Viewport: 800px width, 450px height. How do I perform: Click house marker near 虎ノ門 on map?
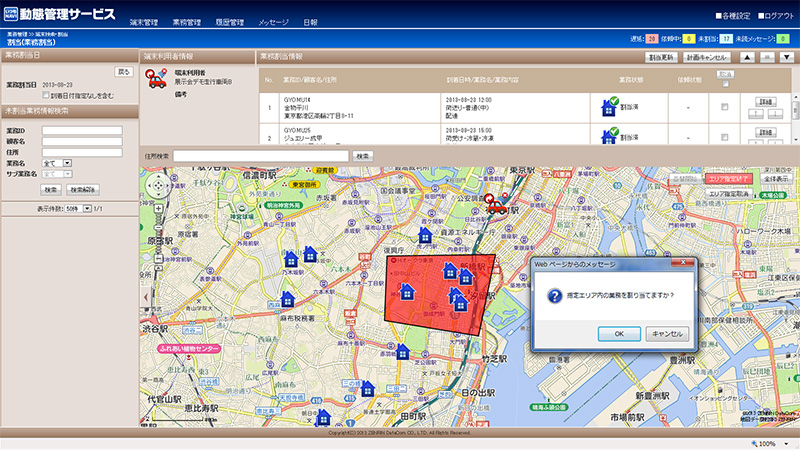(x=425, y=235)
